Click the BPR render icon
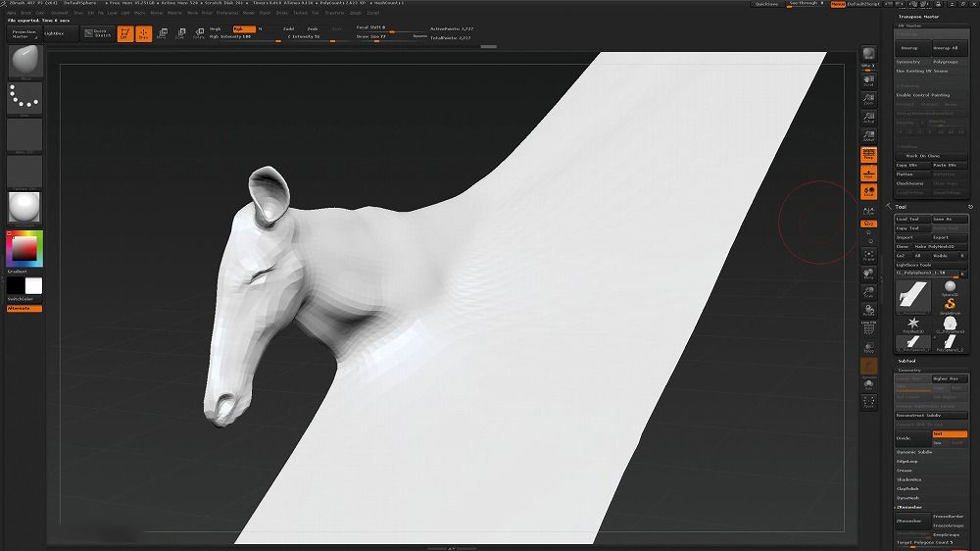 click(x=868, y=54)
